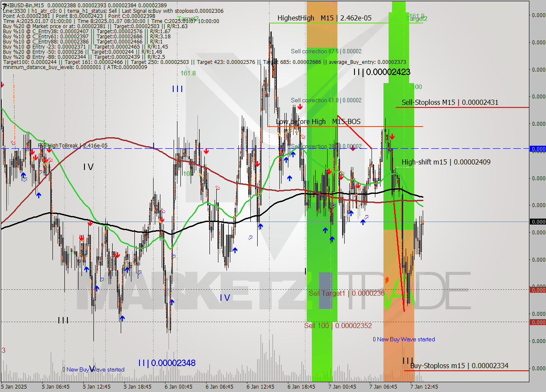
Task: Select the Line:3530 tema_h1_status info line
Action: click(113, 11)
